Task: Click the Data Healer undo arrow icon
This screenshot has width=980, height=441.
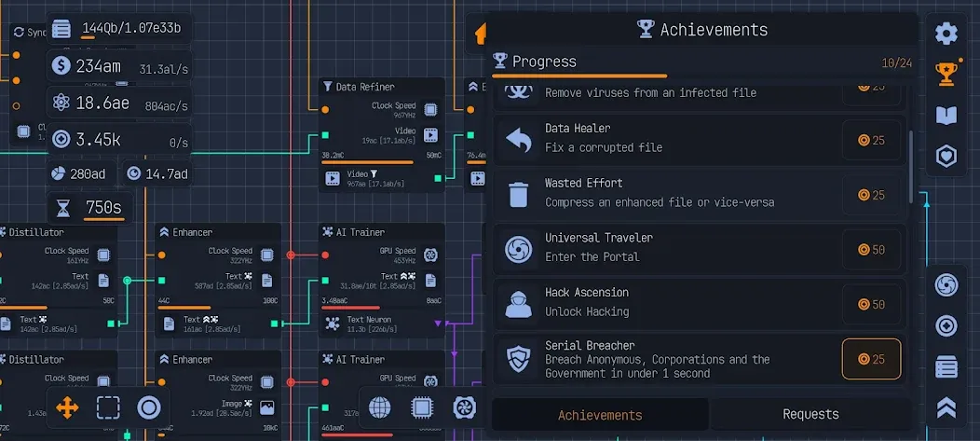Action: point(518,140)
